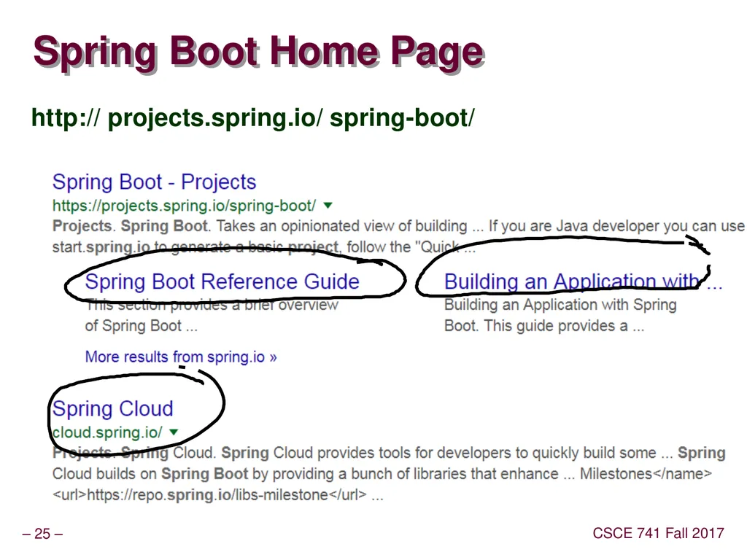Click text 'Building an Application with Spring'
Screen dimensions: 747x560
click(560, 305)
